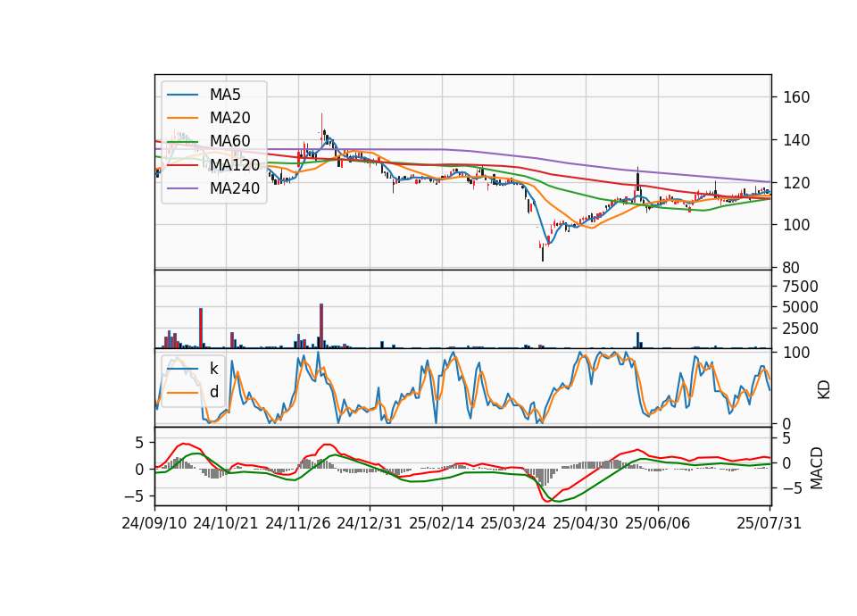Click the KD axis label 100

point(796,353)
